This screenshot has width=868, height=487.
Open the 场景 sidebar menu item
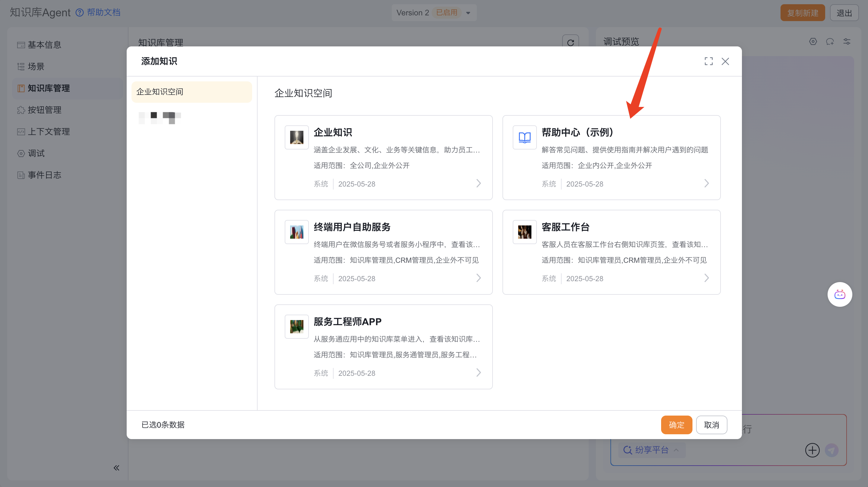[x=36, y=66]
